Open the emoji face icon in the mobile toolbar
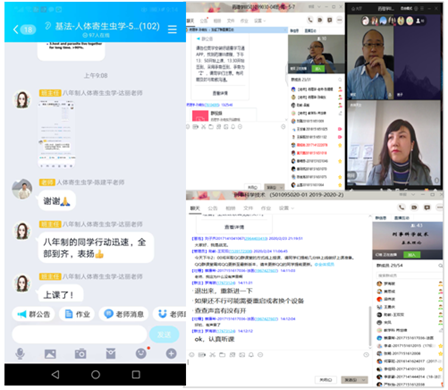The height and width of the screenshot is (390, 448). (x=141, y=353)
